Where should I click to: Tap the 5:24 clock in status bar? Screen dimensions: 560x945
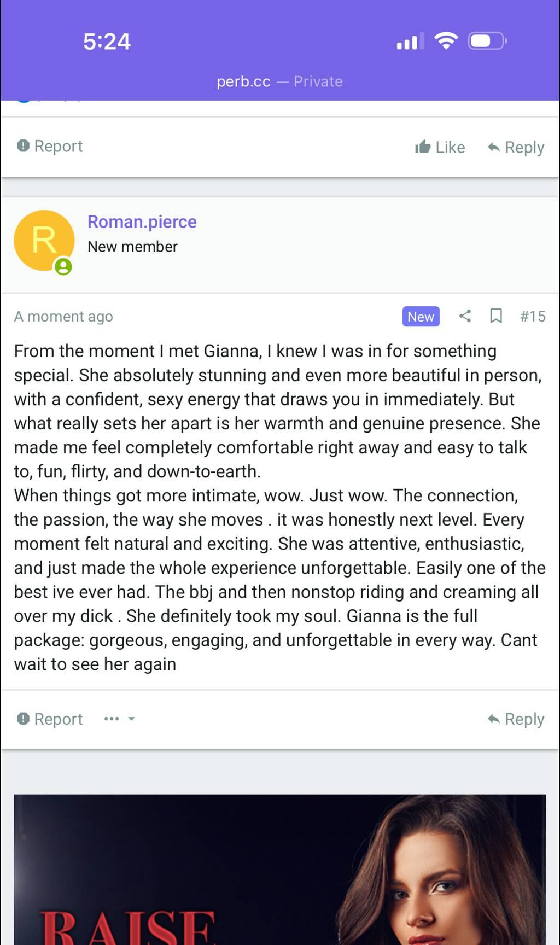tap(107, 42)
